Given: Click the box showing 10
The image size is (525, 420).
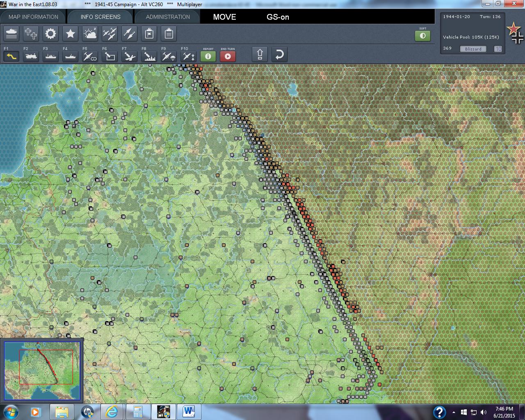Looking at the screenshot, I should 498,49.
